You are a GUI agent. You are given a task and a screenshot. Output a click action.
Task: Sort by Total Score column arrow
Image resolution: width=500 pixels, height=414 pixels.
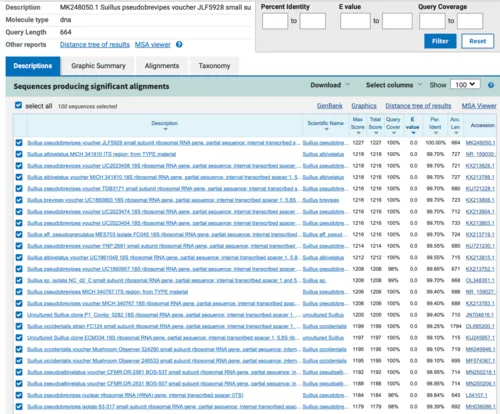[x=376, y=133]
